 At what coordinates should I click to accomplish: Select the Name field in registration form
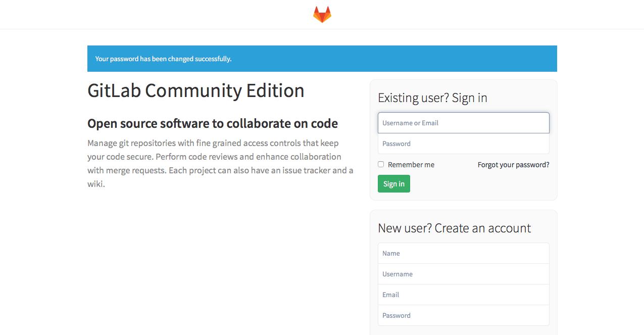(x=463, y=253)
